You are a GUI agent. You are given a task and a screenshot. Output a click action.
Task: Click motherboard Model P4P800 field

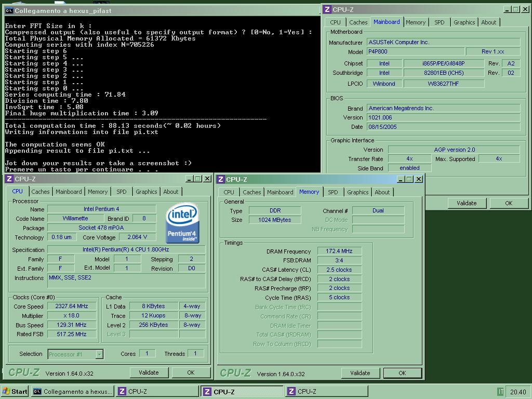coord(416,51)
